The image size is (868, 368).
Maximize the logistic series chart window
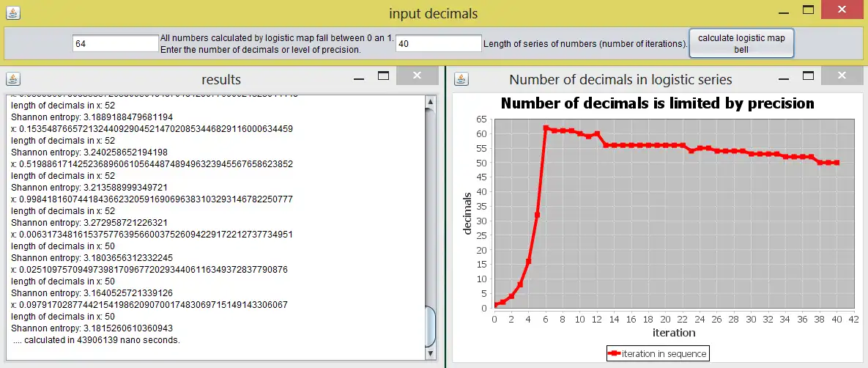coord(808,76)
